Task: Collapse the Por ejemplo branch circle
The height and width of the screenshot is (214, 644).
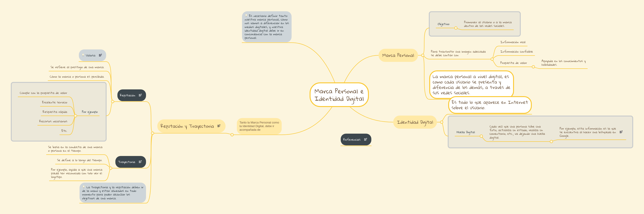Action: tap(75, 116)
